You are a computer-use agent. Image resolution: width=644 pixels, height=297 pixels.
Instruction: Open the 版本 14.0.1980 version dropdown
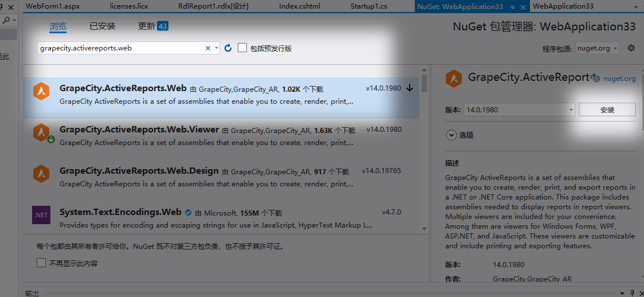tap(519, 110)
